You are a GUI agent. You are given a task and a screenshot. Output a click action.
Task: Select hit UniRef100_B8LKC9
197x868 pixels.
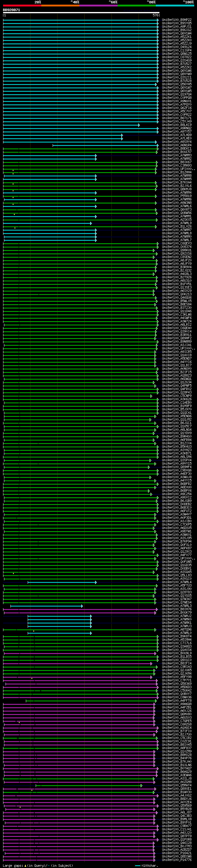click(177, 125)
